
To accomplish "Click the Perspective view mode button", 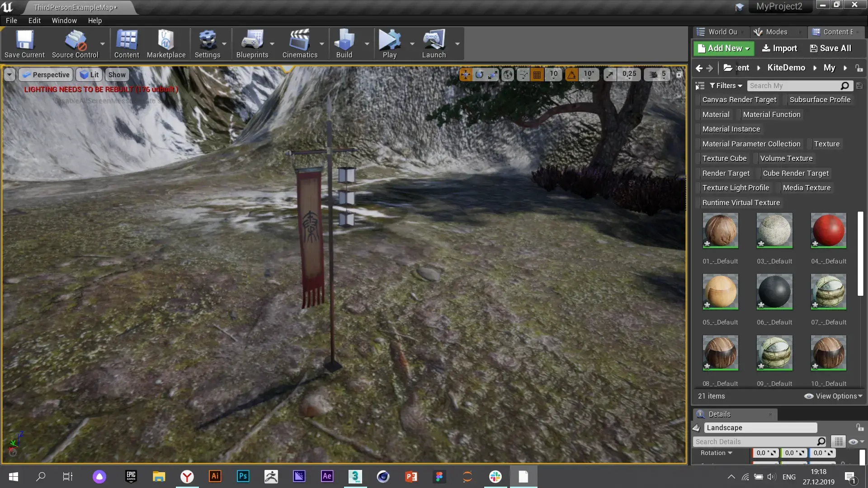I will coord(46,75).
